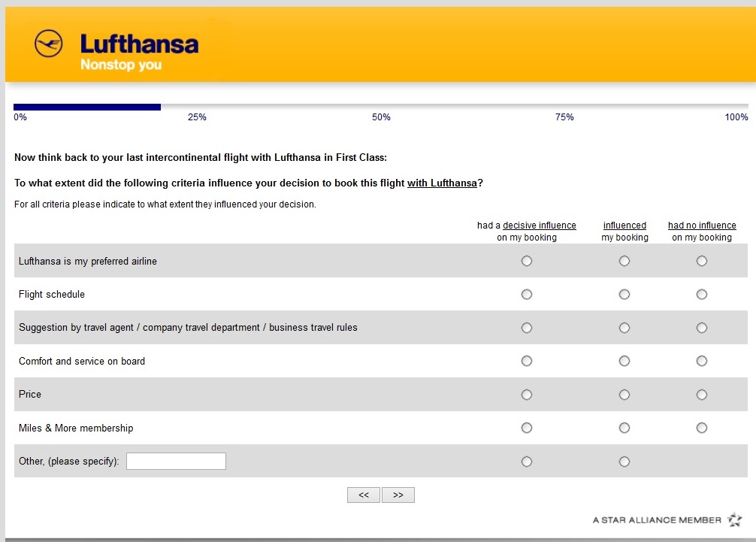This screenshot has width=756, height=542.
Task: Select no influence for Flight schedule
Action: tap(702, 295)
